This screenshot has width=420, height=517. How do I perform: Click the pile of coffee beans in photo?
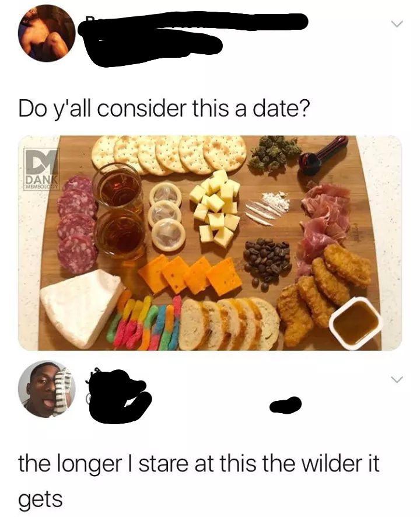pyautogui.click(x=267, y=263)
